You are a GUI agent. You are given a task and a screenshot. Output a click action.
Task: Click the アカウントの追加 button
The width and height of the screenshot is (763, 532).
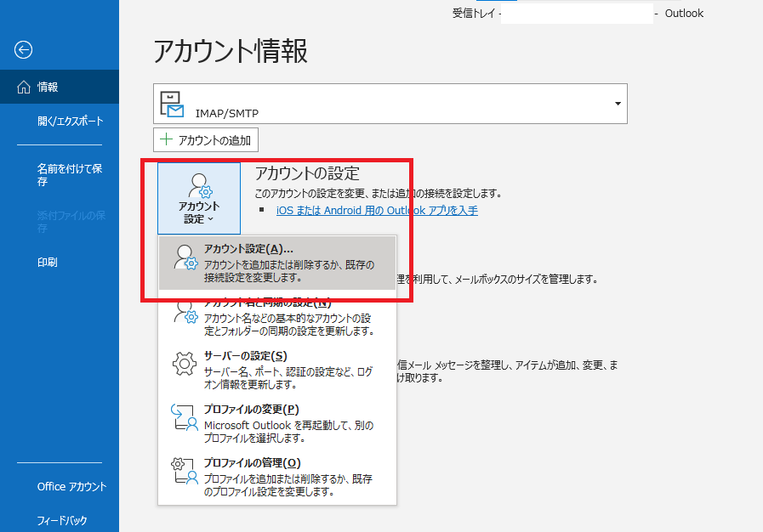click(x=205, y=139)
